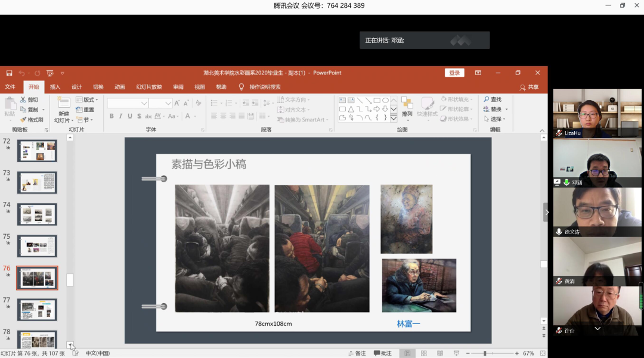Collapse the ribbon with the up chevron
Screen dimensions: 644x358
(x=542, y=130)
